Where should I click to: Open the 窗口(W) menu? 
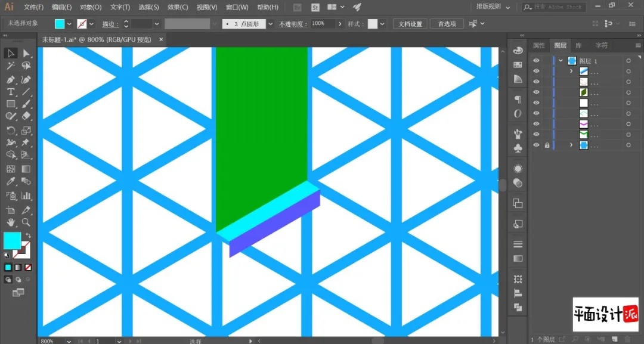click(x=237, y=7)
